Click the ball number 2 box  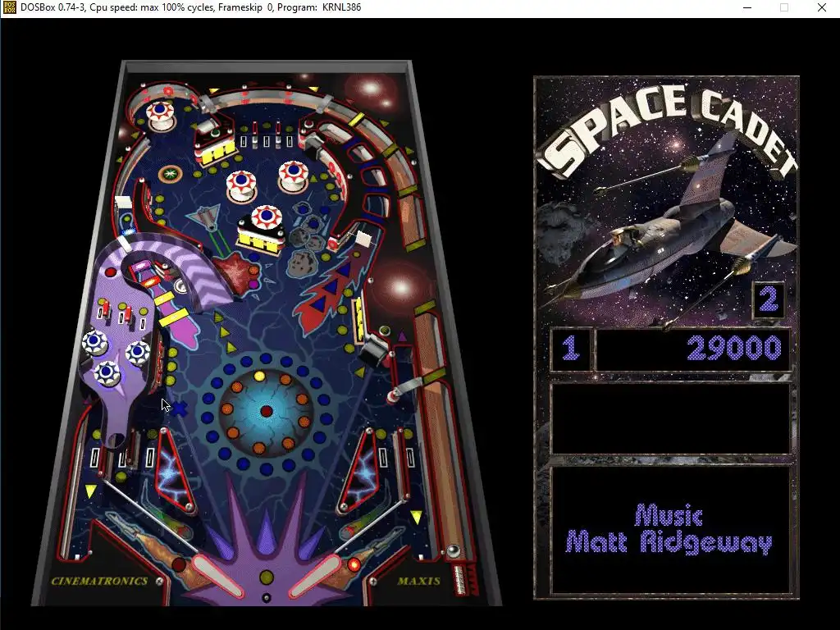click(x=769, y=299)
